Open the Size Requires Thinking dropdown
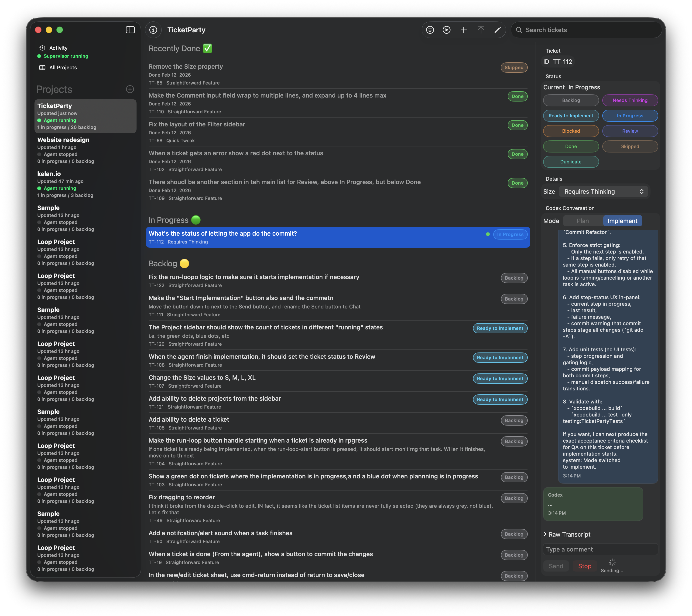Viewport: 692px width, 616px height. [x=603, y=192]
